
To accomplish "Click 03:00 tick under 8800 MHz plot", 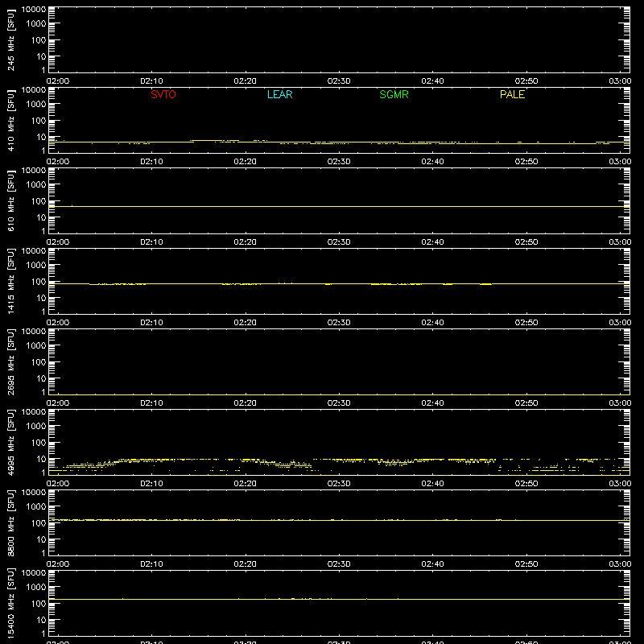I will pos(620,564).
